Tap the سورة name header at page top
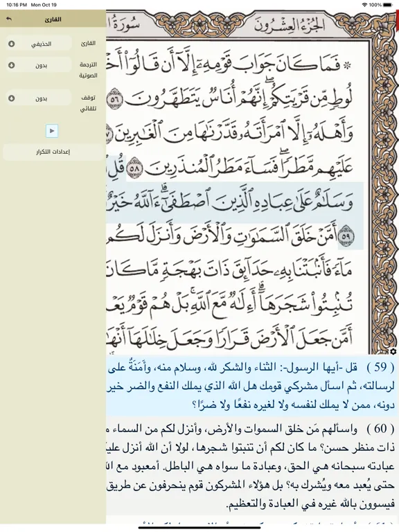The image size is (399, 532). click(x=123, y=24)
